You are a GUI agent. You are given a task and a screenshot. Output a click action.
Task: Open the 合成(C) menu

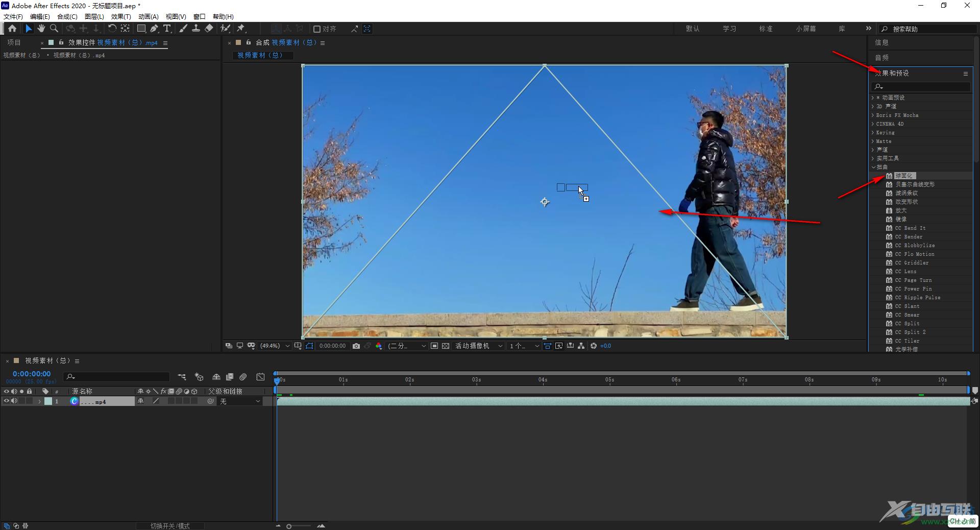pos(67,16)
